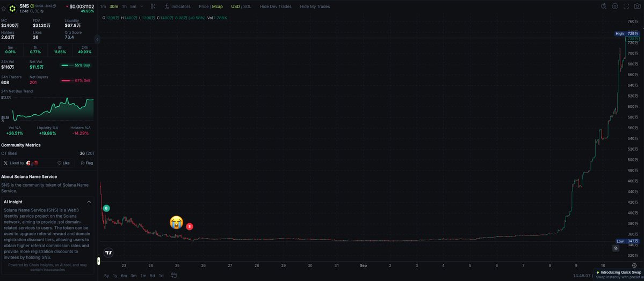Viewport: 644px width, 281px height.
Task: Switch currency to SOL
Action: tap(247, 6)
